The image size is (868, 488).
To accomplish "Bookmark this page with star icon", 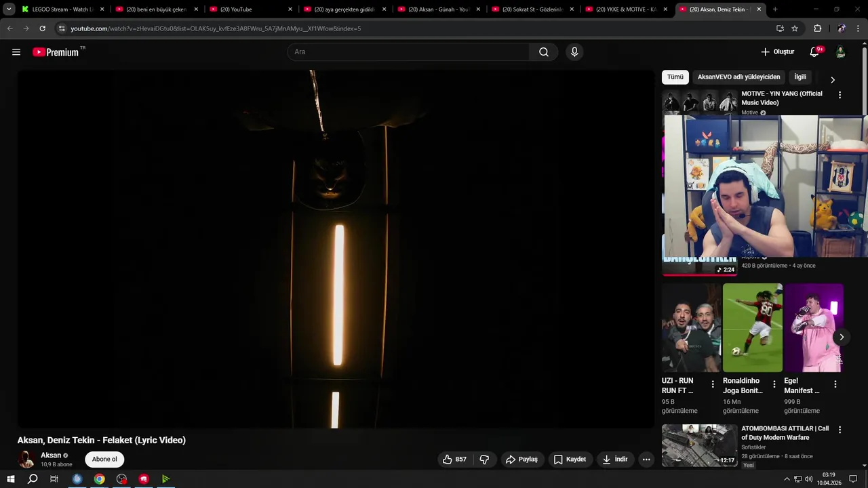I will 795,28.
